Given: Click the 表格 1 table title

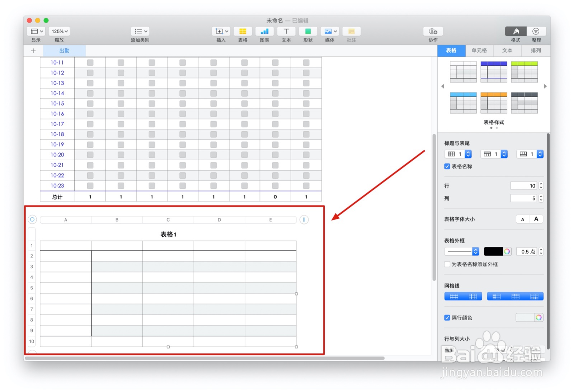Looking at the screenshot, I should pos(168,235).
